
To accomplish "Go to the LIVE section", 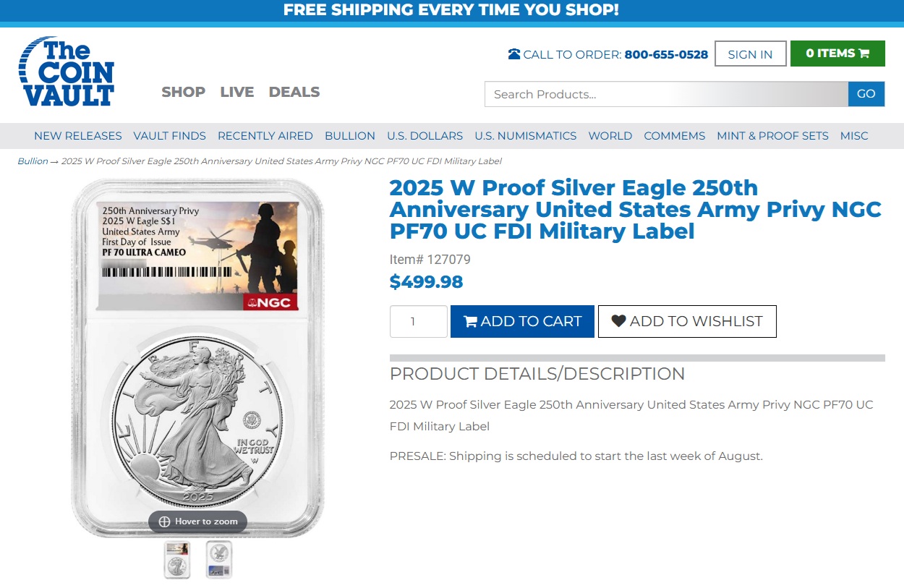I will coord(237,92).
